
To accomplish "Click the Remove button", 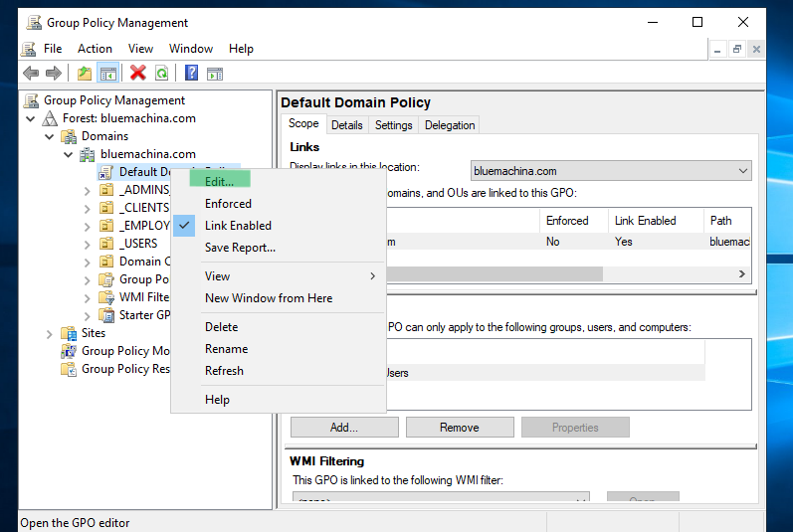I will click(x=460, y=428).
